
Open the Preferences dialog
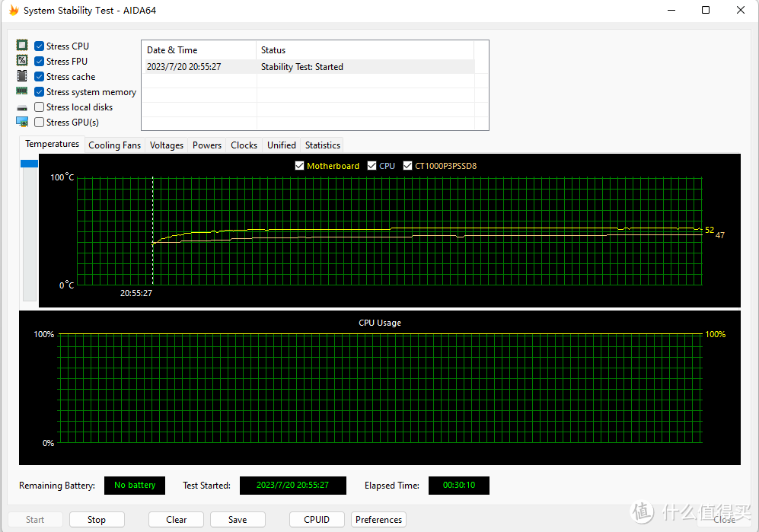coord(378,519)
